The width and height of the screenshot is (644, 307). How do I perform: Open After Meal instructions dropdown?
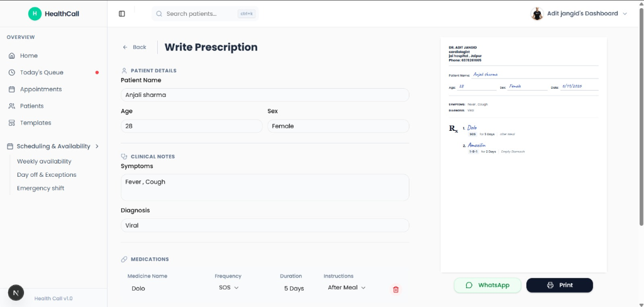(347, 287)
